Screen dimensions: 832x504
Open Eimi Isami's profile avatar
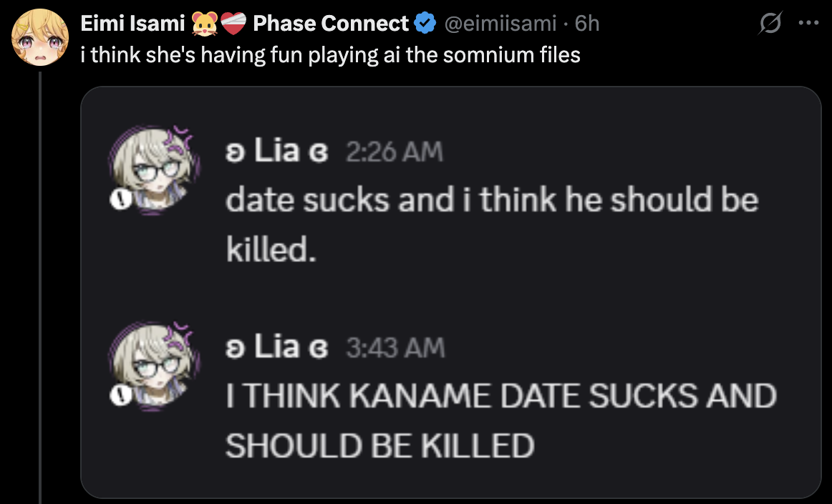40,37
